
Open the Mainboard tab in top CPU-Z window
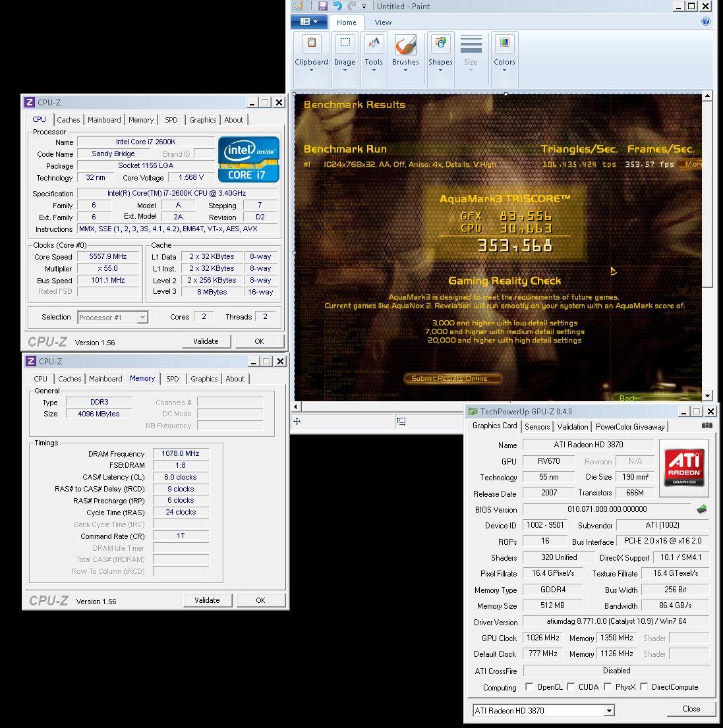tap(104, 120)
